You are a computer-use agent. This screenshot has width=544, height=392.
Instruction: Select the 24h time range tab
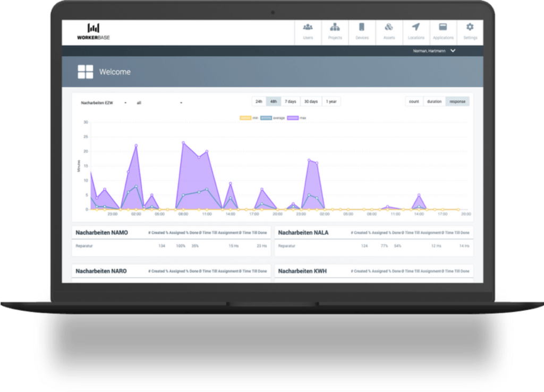click(259, 101)
